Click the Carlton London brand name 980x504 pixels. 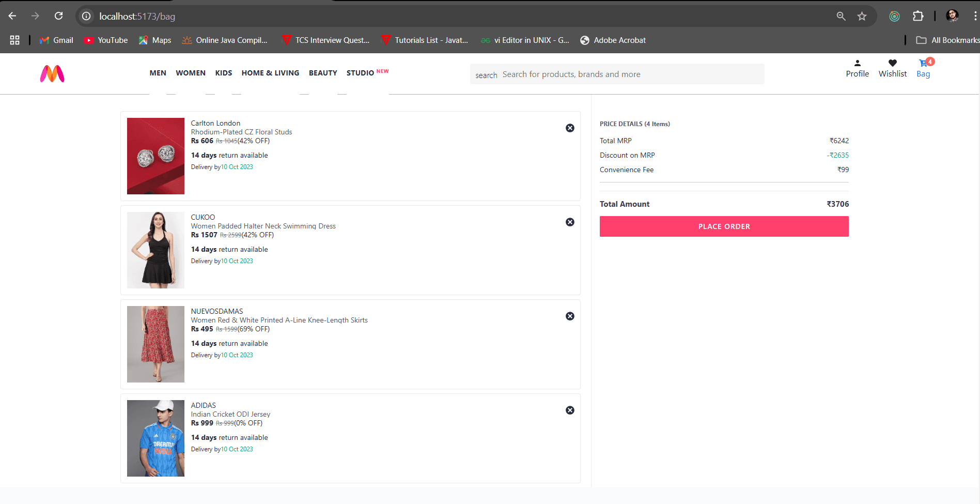pyautogui.click(x=215, y=123)
